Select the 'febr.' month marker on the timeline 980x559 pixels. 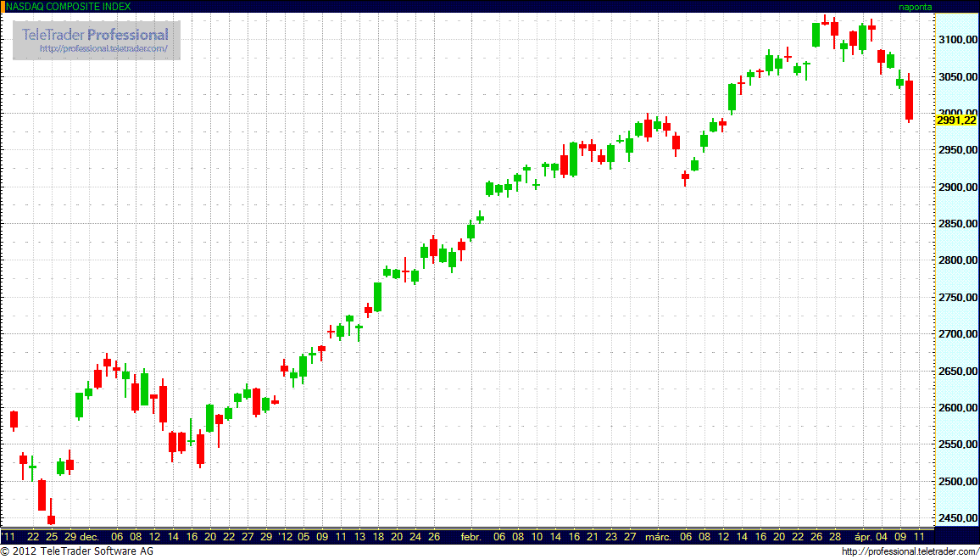coord(471,537)
